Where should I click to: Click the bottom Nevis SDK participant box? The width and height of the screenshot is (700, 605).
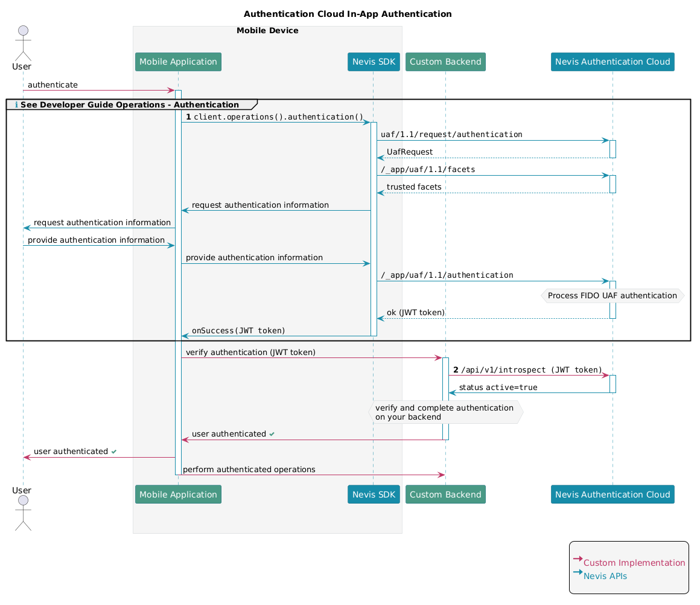pyautogui.click(x=374, y=494)
